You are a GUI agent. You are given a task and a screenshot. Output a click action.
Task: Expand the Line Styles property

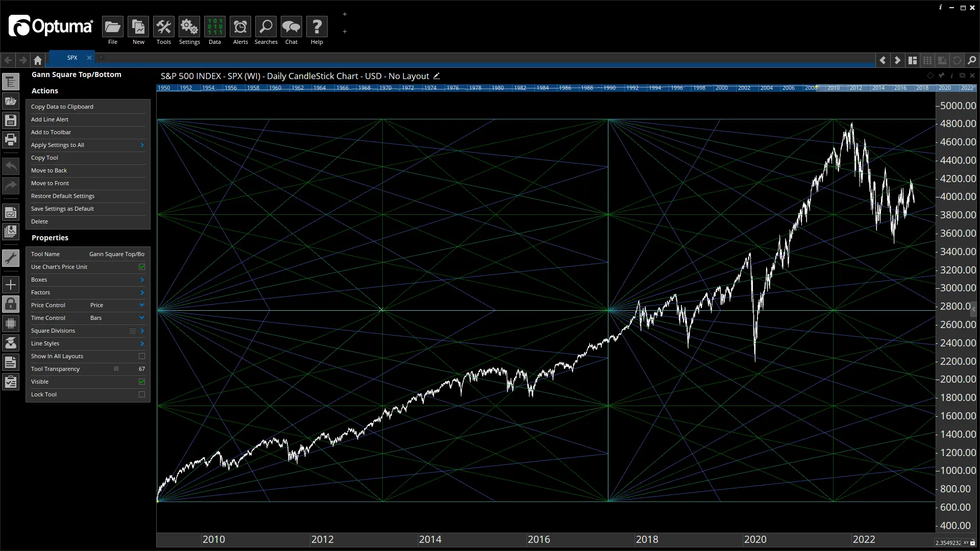(x=88, y=343)
